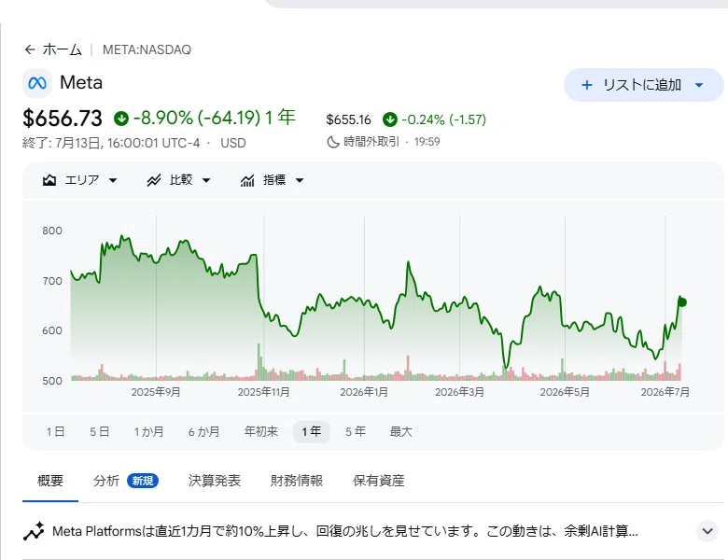Click the 2026年7月 axis label
Image resolution: width=728 pixels, height=560 pixels.
665,392
